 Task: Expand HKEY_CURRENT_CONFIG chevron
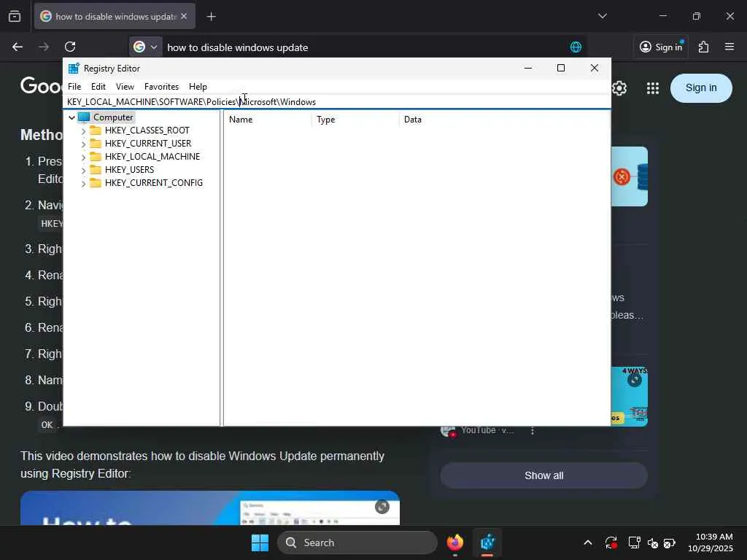click(x=83, y=183)
